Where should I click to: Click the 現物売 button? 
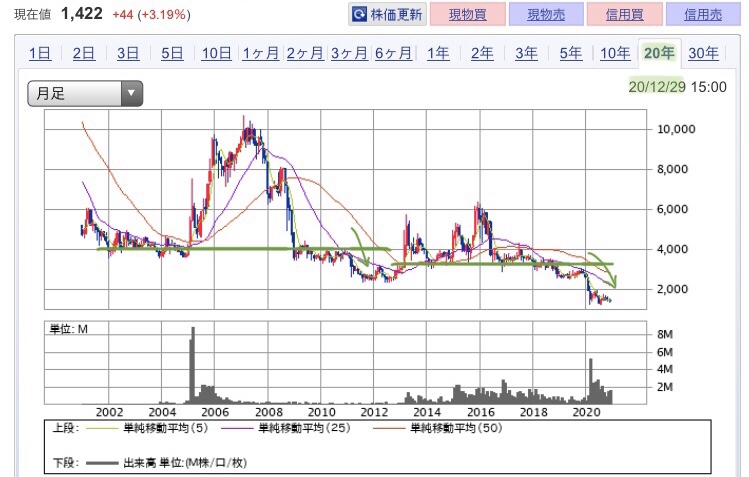tap(546, 14)
